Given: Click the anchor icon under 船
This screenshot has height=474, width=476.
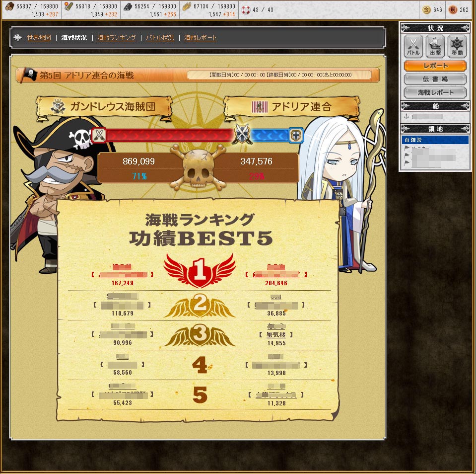Looking at the screenshot, I should pyautogui.click(x=407, y=116).
